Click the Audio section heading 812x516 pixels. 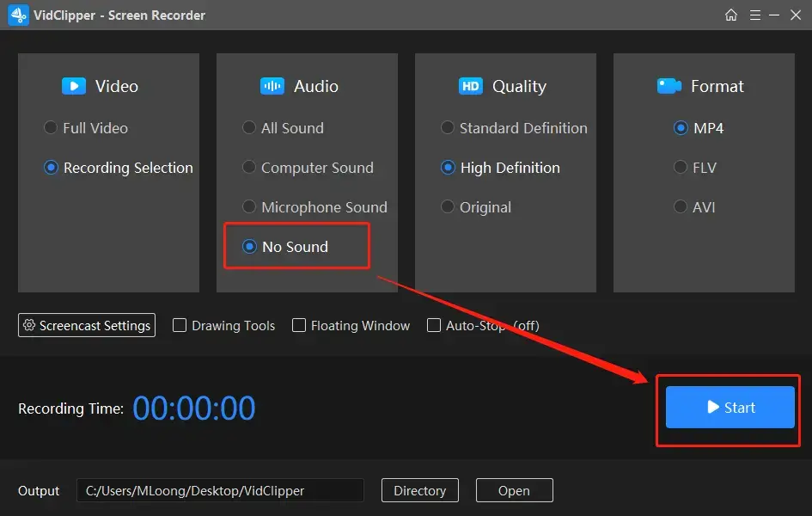(316, 86)
